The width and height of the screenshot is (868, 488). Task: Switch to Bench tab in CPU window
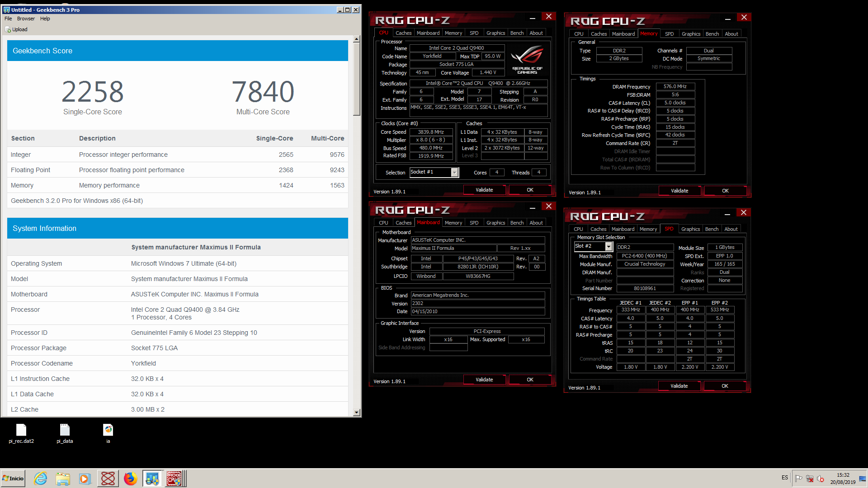pos(517,33)
